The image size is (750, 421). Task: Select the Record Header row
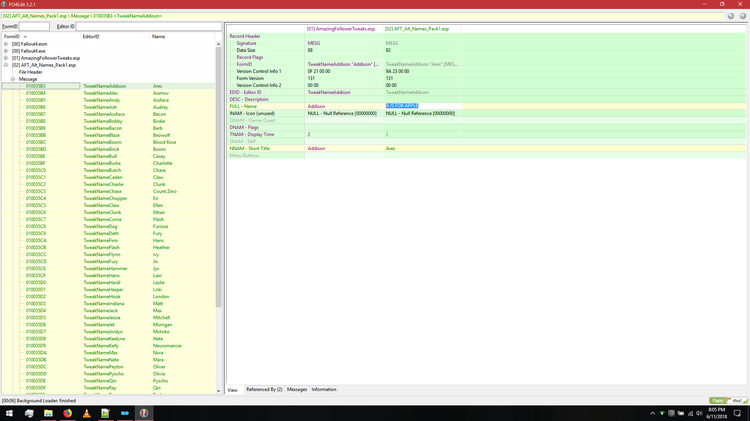point(486,36)
